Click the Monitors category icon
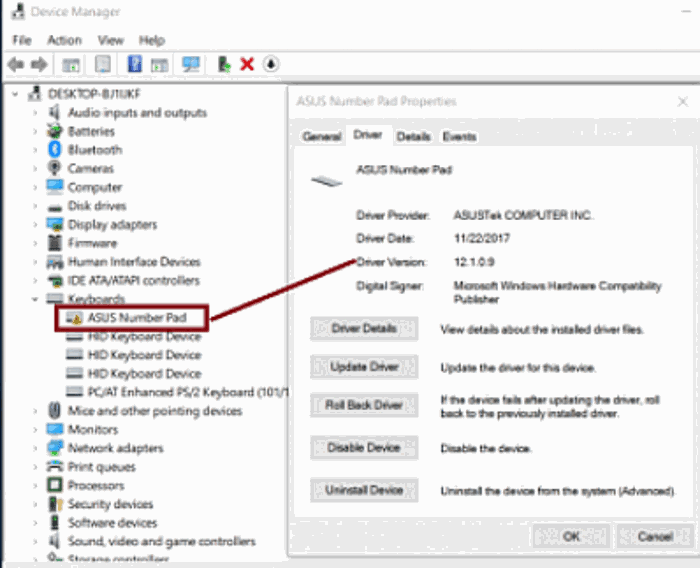 (54, 429)
